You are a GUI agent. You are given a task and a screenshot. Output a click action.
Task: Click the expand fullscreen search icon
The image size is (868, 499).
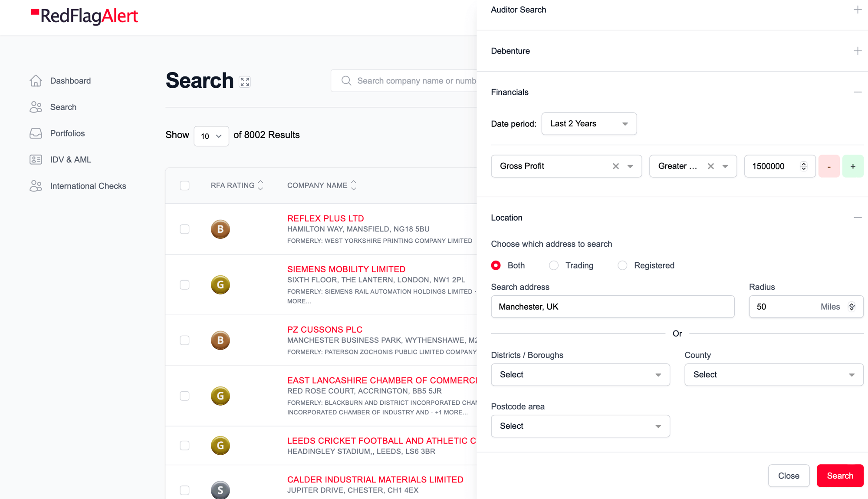coord(244,82)
